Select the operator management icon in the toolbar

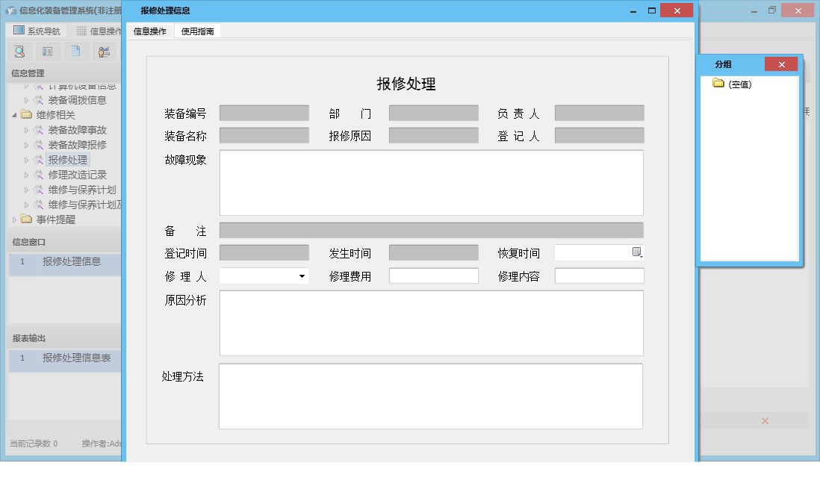point(104,51)
